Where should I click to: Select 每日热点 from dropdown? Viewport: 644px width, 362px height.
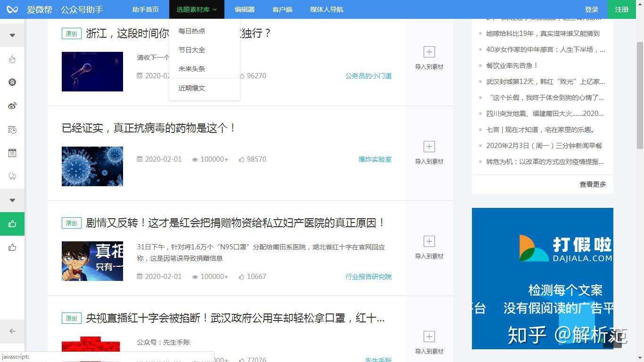click(192, 31)
